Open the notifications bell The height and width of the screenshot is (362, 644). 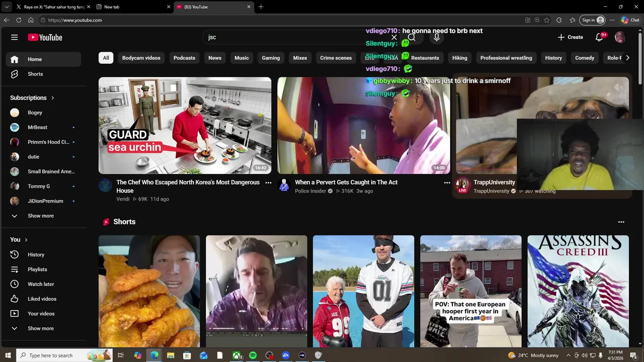click(x=599, y=37)
